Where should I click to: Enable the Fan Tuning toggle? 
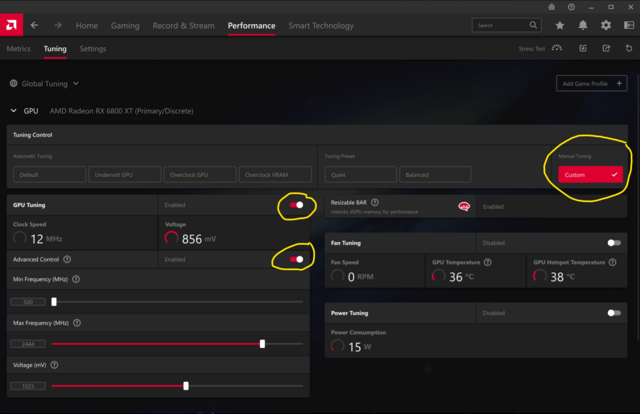614,243
